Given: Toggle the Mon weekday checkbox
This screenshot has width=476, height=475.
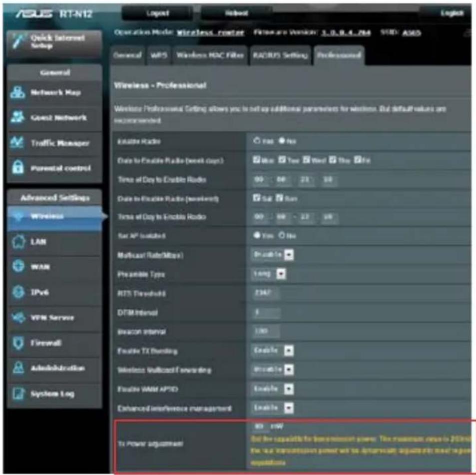Looking at the screenshot, I should [257, 160].
